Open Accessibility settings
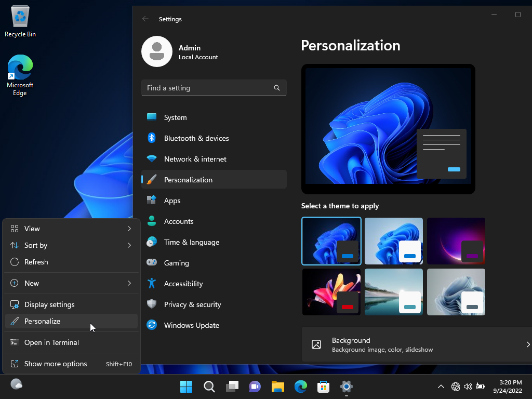 214,284
